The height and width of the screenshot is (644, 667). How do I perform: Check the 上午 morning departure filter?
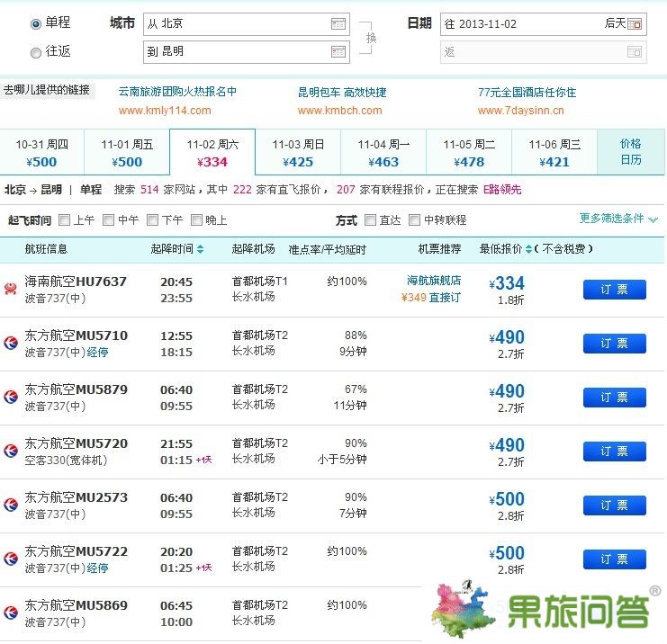(x=65, y=220)
